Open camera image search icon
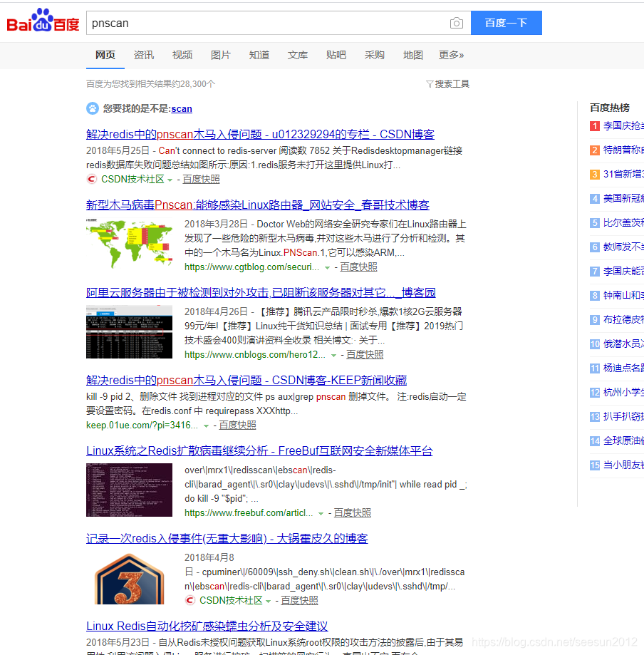This screenshot has width=644, height=655. 457,23
